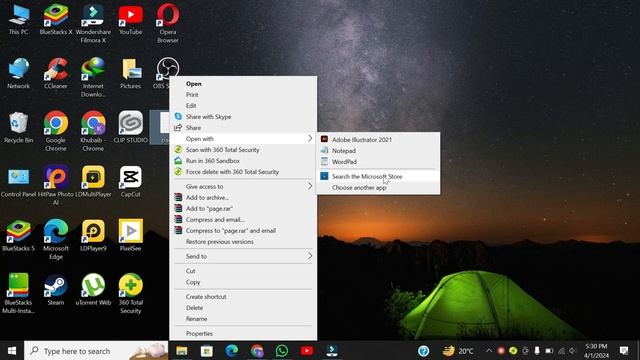Click Open in the context menu

(243, 84)
